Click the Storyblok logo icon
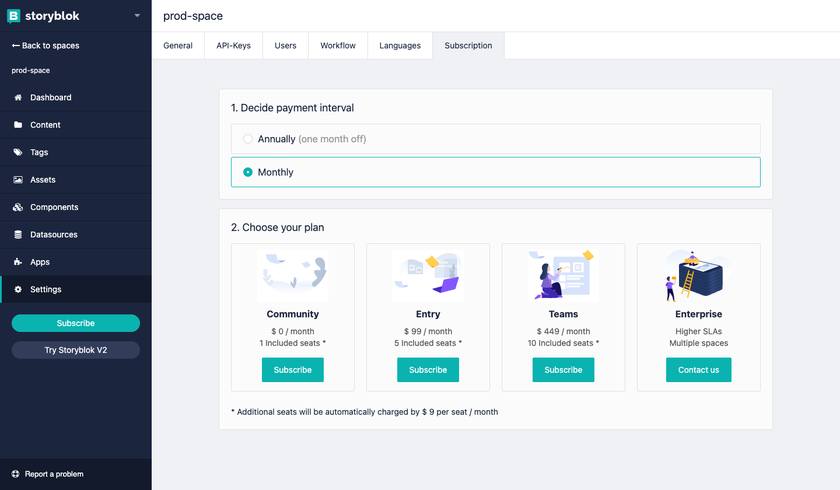This screenshot has width=840, height=490. point(14,16)
